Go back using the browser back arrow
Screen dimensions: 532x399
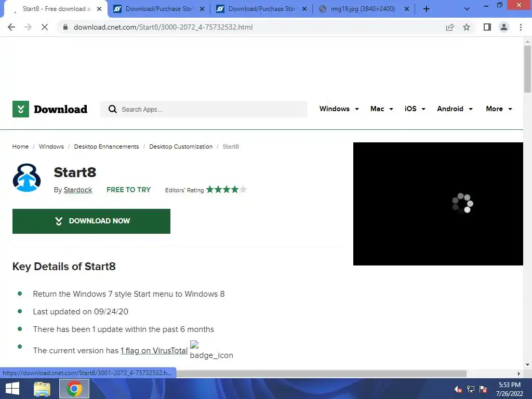tap(11, 27)
